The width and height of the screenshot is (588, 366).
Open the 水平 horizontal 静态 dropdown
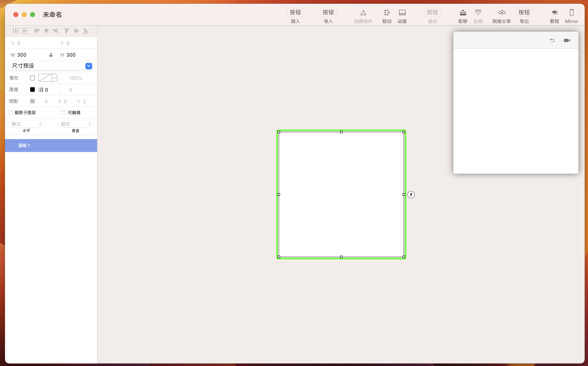tap(26, 124)
